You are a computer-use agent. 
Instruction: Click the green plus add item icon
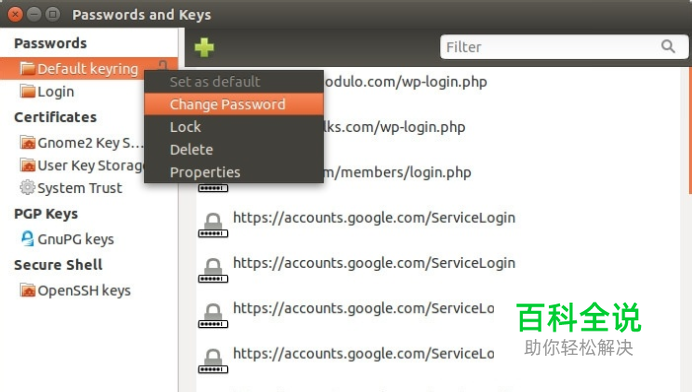click(204, 47)
